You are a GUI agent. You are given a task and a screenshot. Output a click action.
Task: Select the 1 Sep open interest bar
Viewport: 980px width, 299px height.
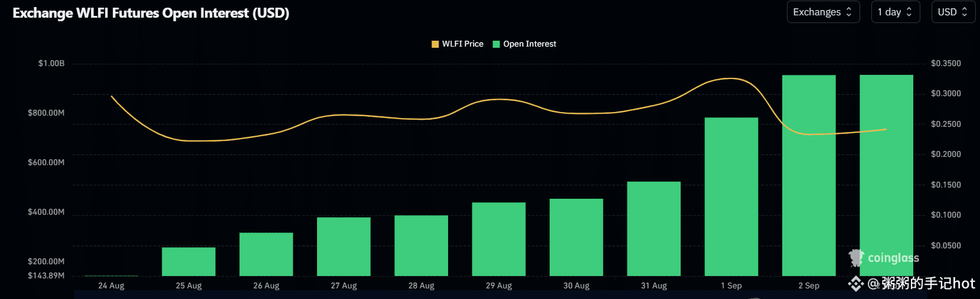731,196
